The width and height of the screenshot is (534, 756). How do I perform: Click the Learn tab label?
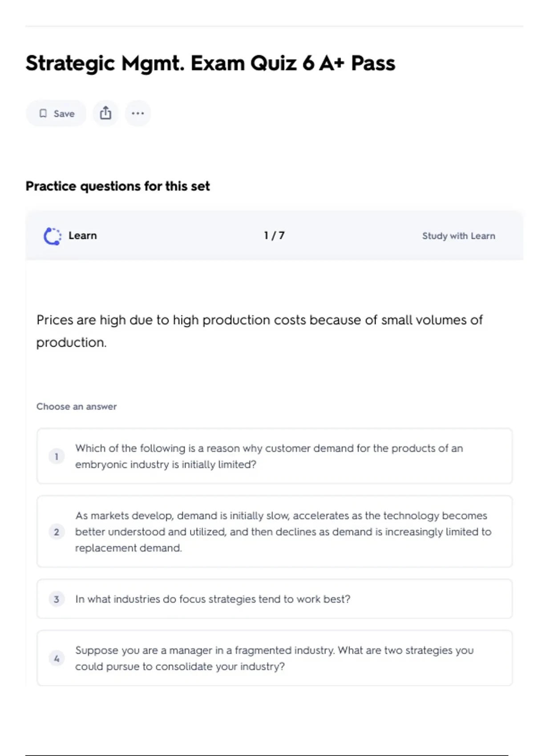[x=82, y=236]
